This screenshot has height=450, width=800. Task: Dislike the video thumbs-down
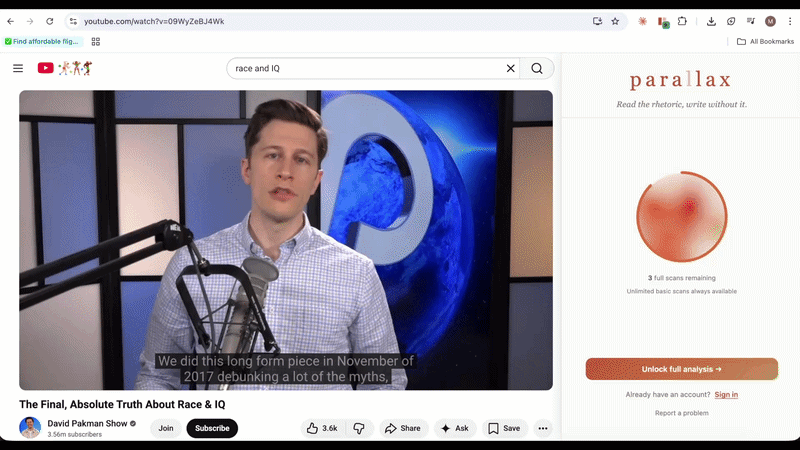pyautogui.click(x=359, y=428)
